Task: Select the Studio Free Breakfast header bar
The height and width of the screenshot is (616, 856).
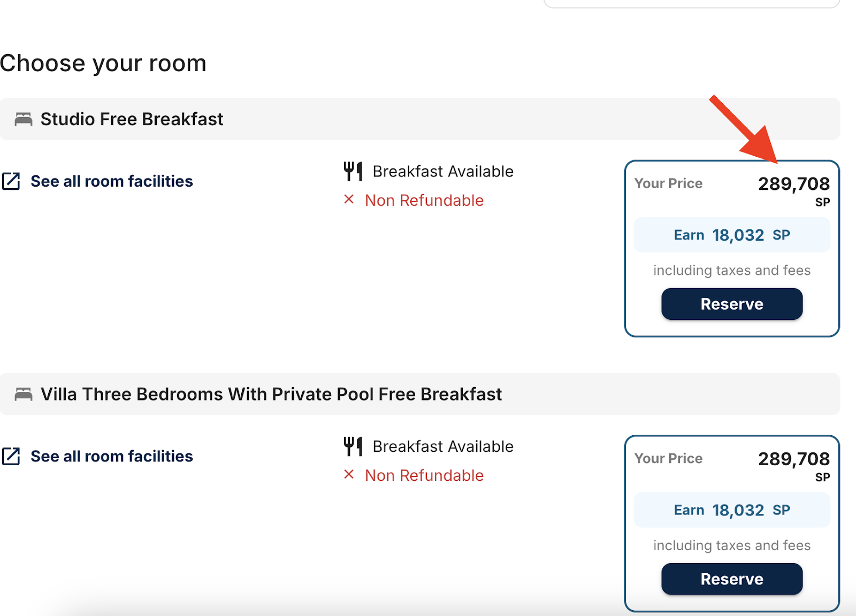Action: 420,119
